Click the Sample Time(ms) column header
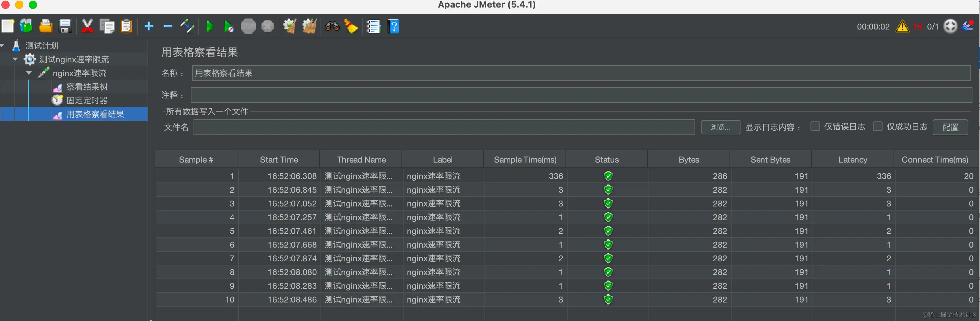 [525, 160]
